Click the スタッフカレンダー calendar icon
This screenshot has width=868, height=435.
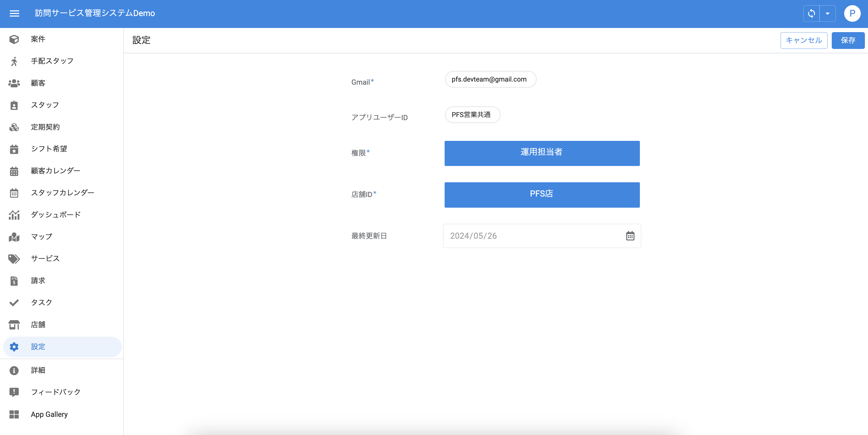(14, 193)
